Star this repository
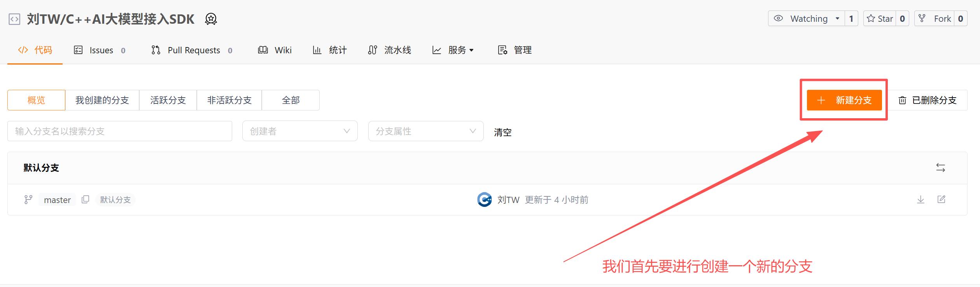Image resolution: width=980 pixels, height=287 pixels. pos(880,18)
